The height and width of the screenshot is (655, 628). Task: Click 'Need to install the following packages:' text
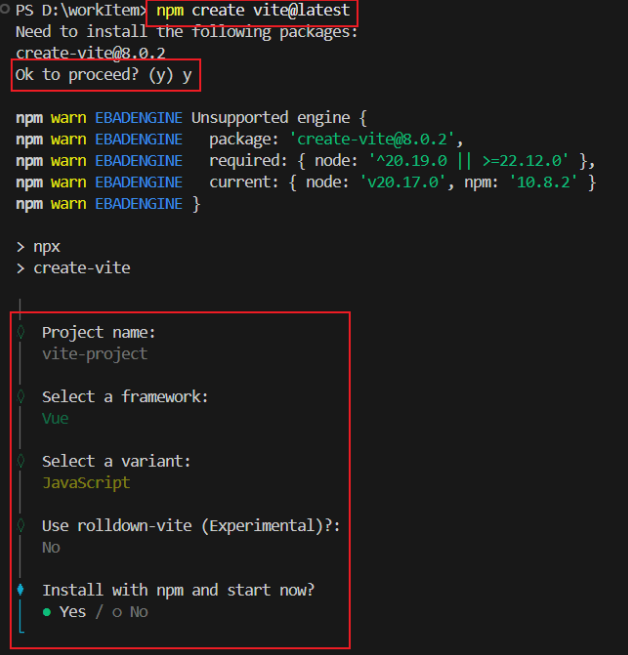(x=187, y=32)
